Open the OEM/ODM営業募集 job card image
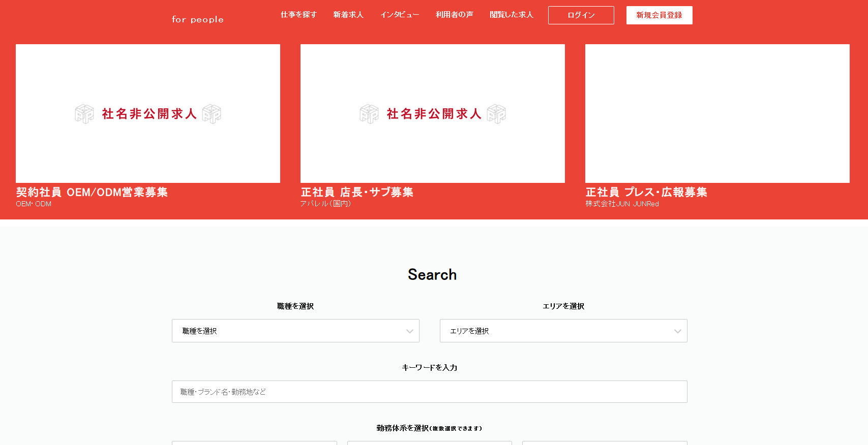 (x=148, y=113)
